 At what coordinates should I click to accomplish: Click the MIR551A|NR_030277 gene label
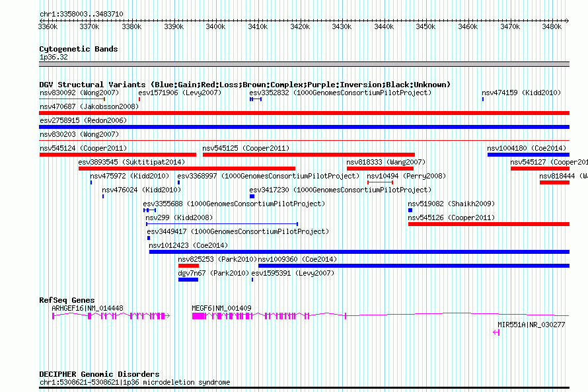[531, 325]
